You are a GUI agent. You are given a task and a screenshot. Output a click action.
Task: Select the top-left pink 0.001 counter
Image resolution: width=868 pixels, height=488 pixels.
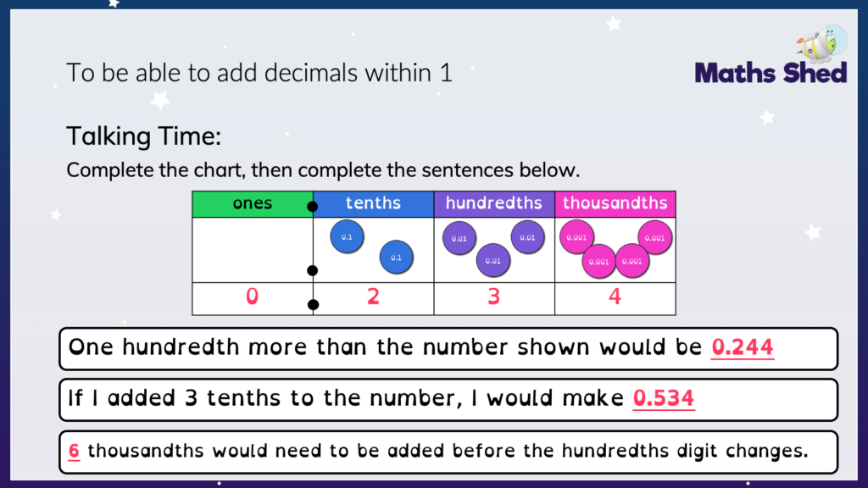point(576,237)
